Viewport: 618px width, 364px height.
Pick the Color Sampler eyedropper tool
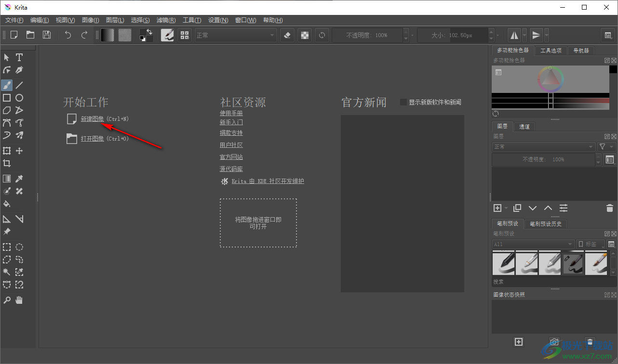19,179
